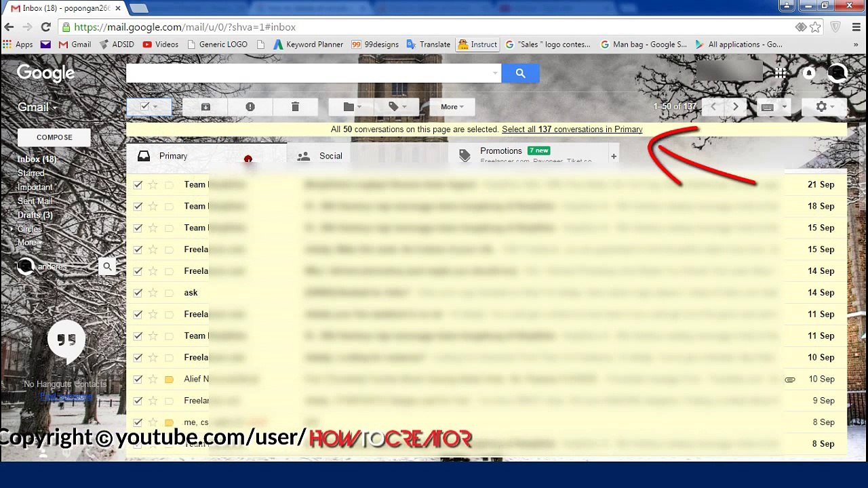The width and height of the screenshot is (868, 488).
Task: Add a new inbox tab with plus
Action: [x=614, y=157]
